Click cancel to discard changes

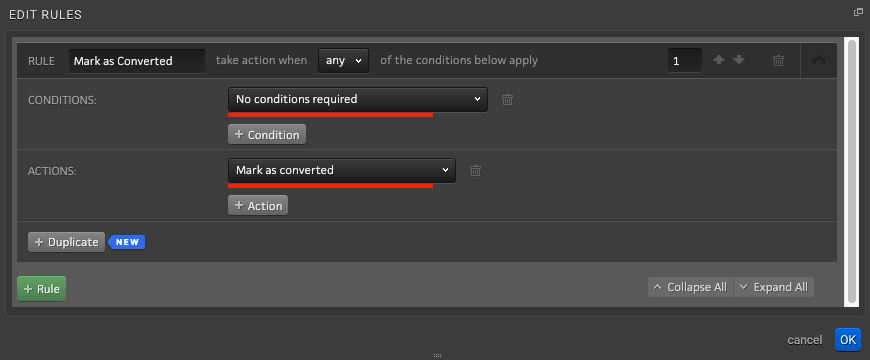click(x=805, y=340)
